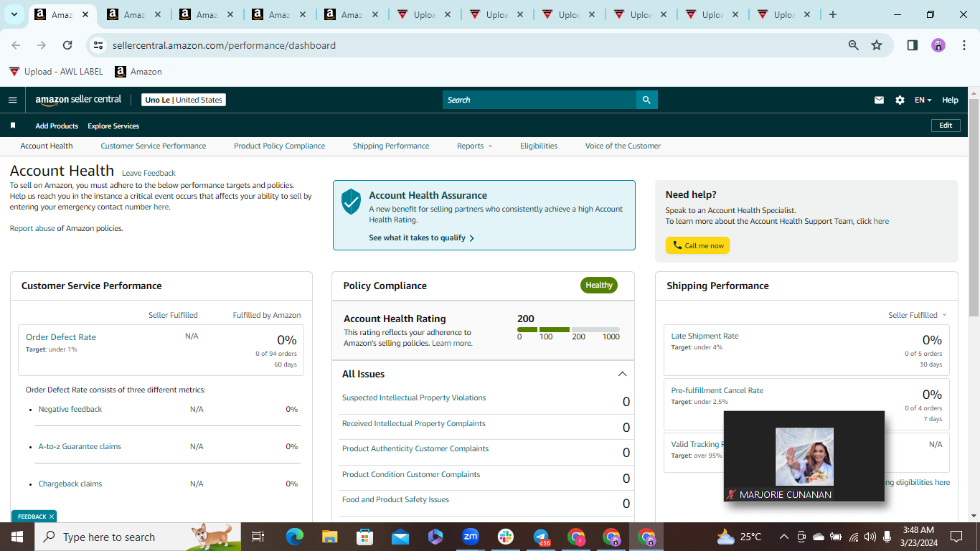Open Pre-fulfillment Cancel Rate link
980x551 pixels.
[717, 390]
